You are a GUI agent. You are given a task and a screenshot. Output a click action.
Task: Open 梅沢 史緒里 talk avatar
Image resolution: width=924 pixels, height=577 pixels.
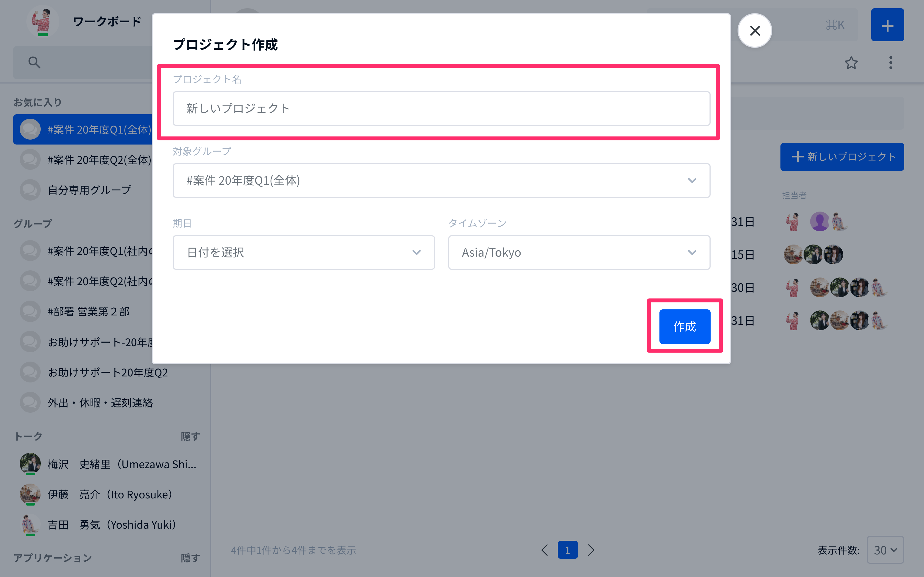[30, 464]
